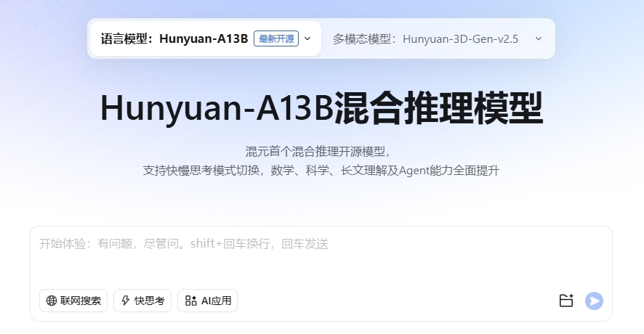Open the AI应用 apps button

point(207,301)
